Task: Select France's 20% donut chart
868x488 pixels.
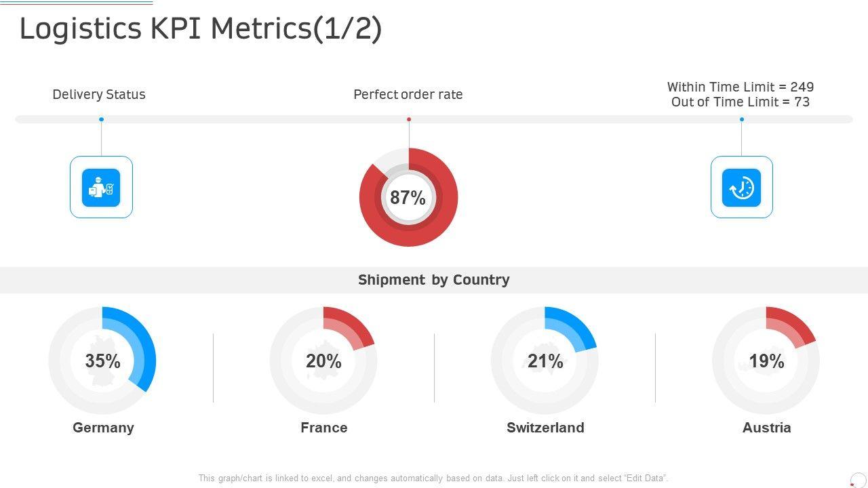Action: click(323, 361)
